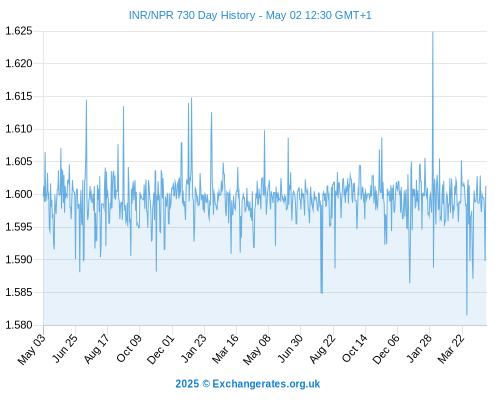The height and width of the screenshot is (400, 495).
Task: Click the May 08 date marker
Action: [257, 349]
